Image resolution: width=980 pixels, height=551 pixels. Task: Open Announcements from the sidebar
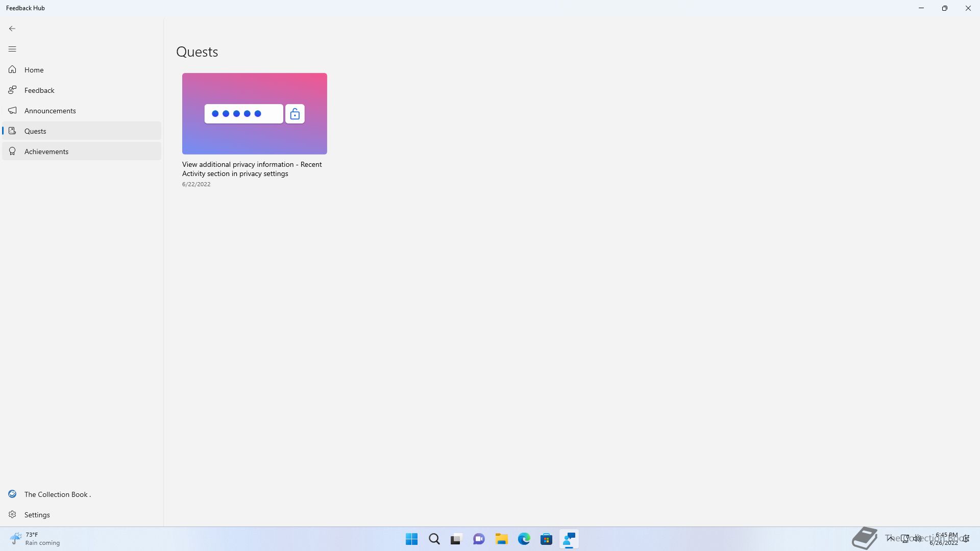(x=50, y=111)
